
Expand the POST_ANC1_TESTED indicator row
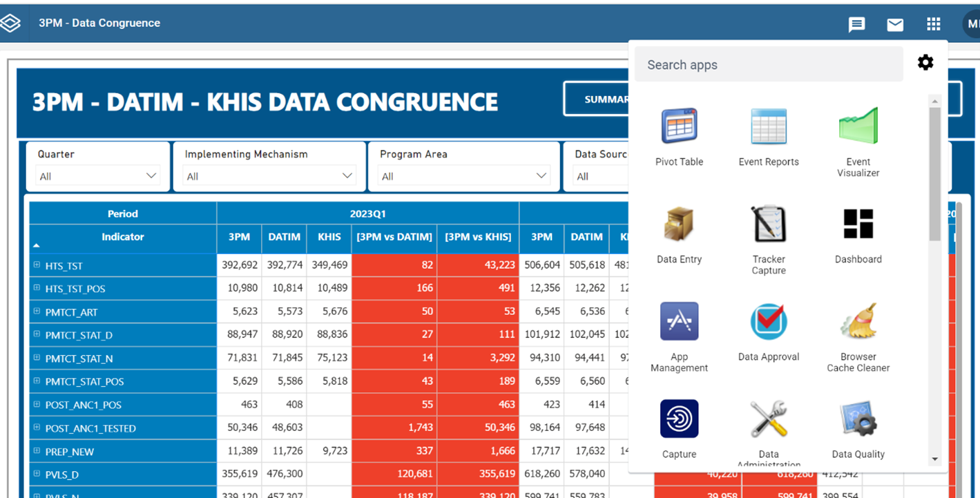click(x=37, y=428)
